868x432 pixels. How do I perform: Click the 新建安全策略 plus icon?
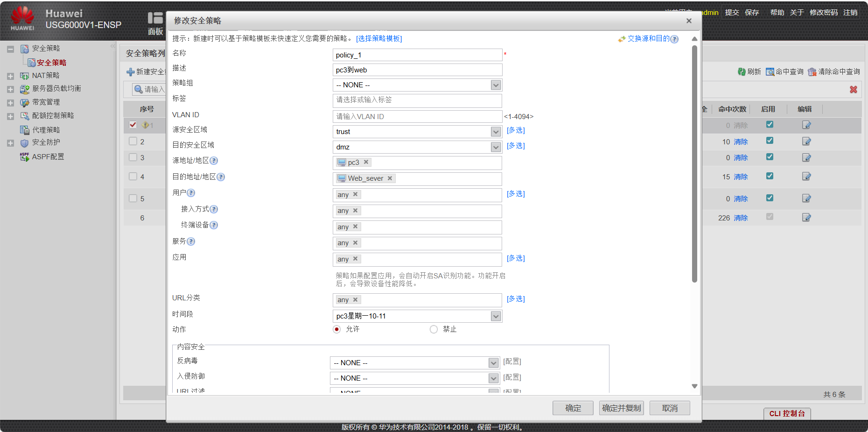click(x=131, y=72)
